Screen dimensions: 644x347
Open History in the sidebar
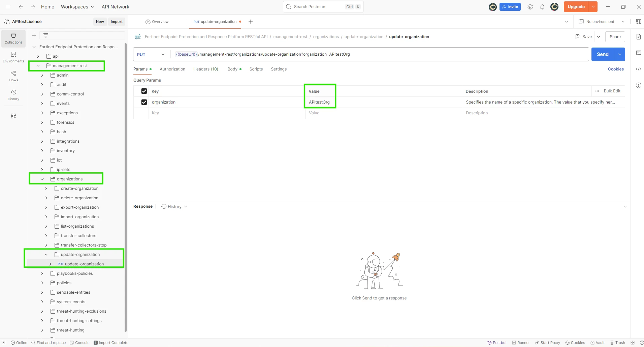point(13,95)
